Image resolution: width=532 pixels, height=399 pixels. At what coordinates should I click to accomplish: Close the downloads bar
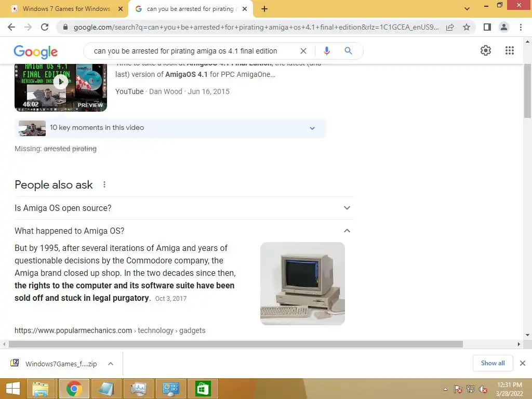pos(523,363)
